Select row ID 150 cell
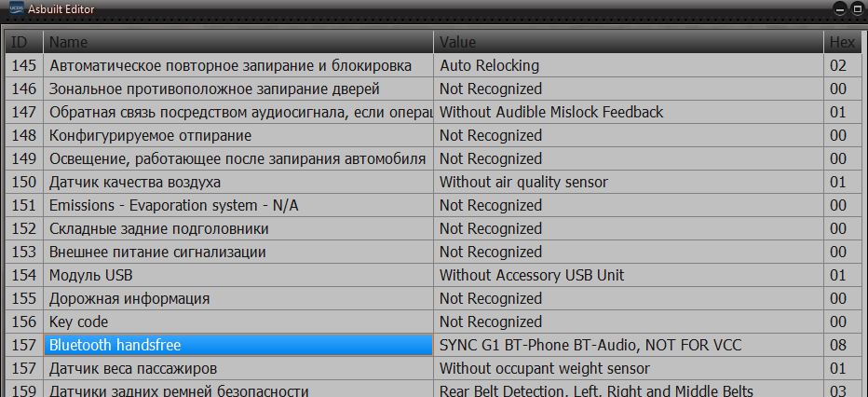This screenshot has width=868, height=397. point(23,182)
